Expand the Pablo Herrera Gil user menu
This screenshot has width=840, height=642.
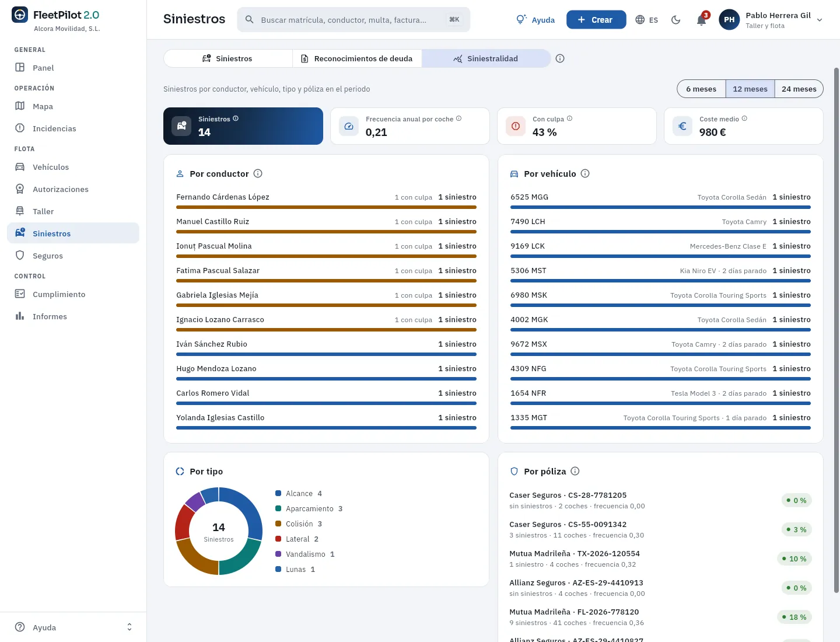819,20
